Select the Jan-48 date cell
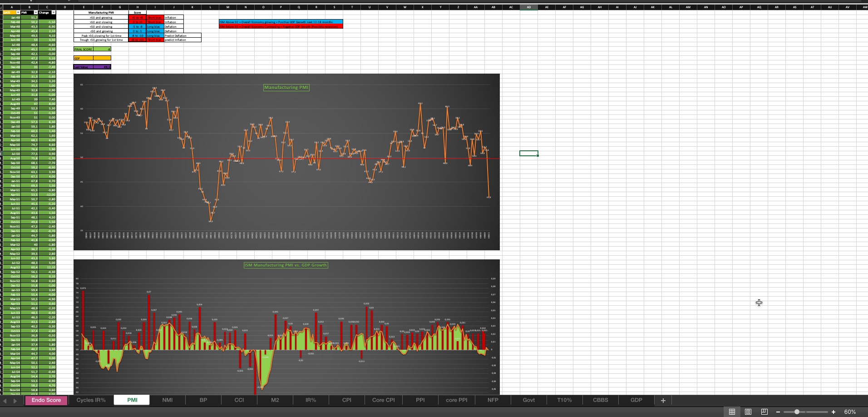This screenshot has width=868, height=417. (x=12, y=17)
